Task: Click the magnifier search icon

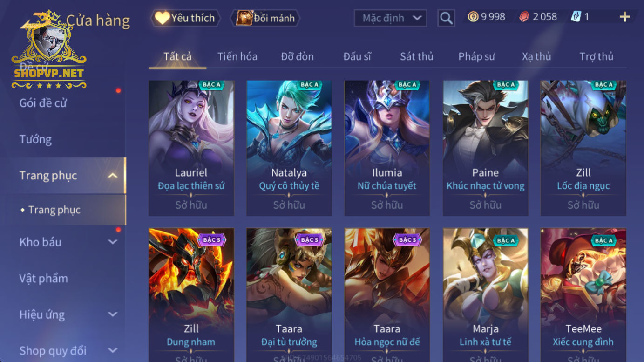Action: tap(446, 18)
